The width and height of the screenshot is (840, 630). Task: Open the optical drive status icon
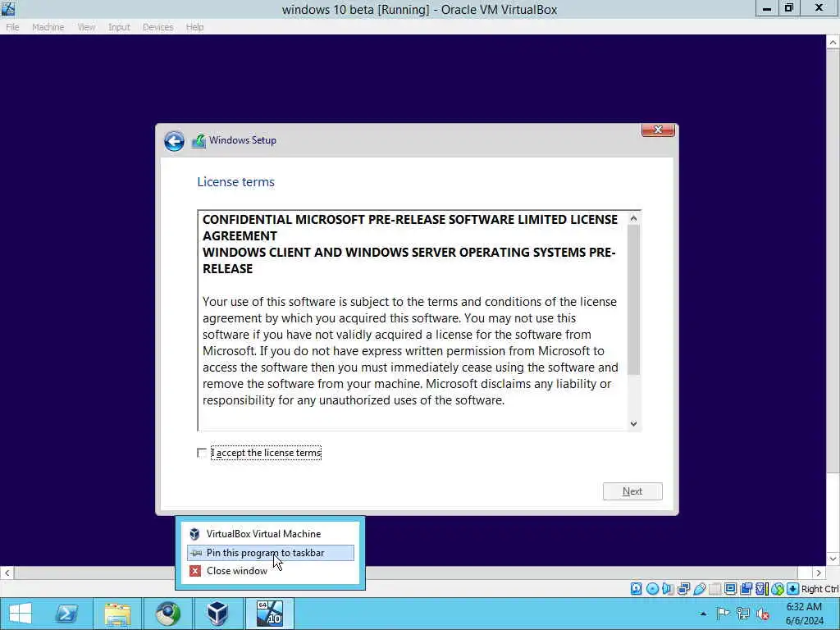(652, 589)
